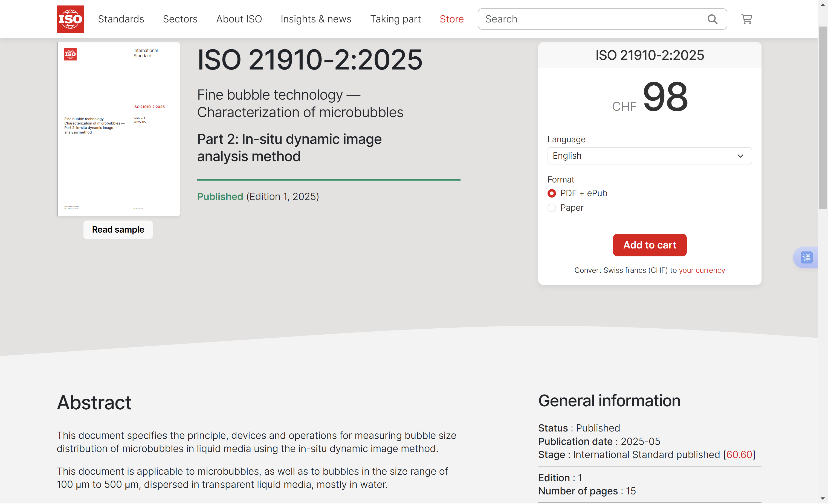Image resolution: width=828 pixels, height=504 pixels.
Task: Click the 'Edition : 1' text
Action: pyautogui.click(x=560, y=478)
